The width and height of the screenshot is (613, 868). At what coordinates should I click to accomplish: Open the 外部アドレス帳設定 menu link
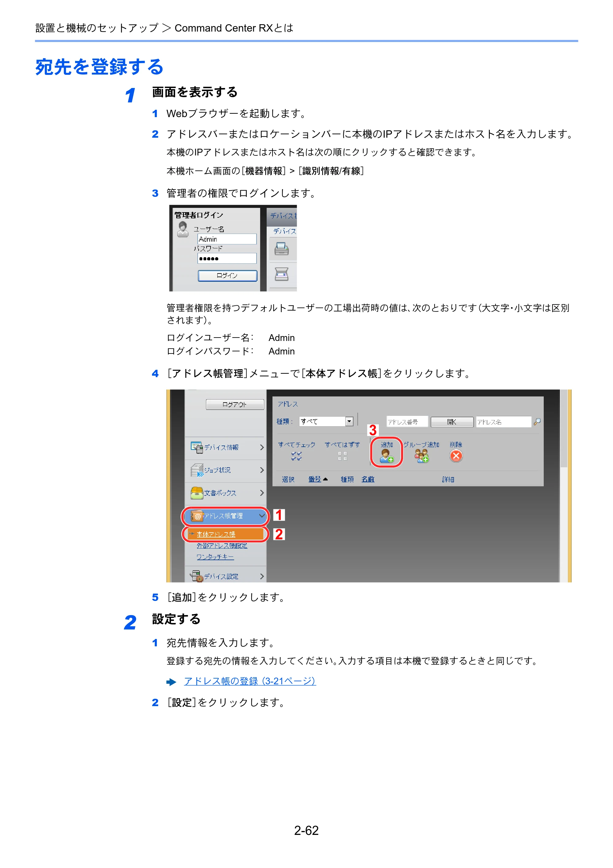(x=222, y=545)
